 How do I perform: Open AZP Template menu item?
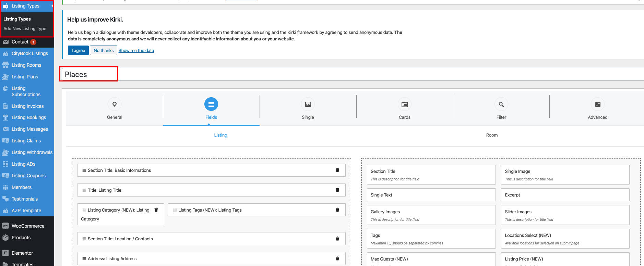(27, 211)
